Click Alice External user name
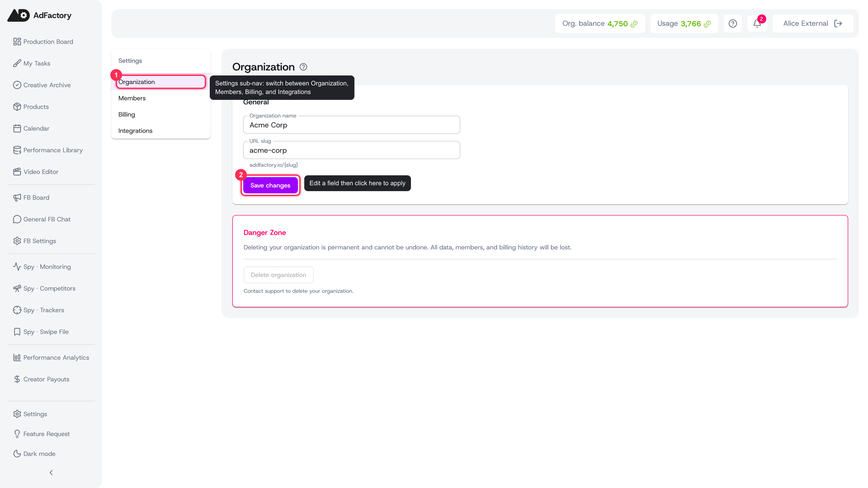The height and width of the screenshot is (488, 868). [805, 23]
